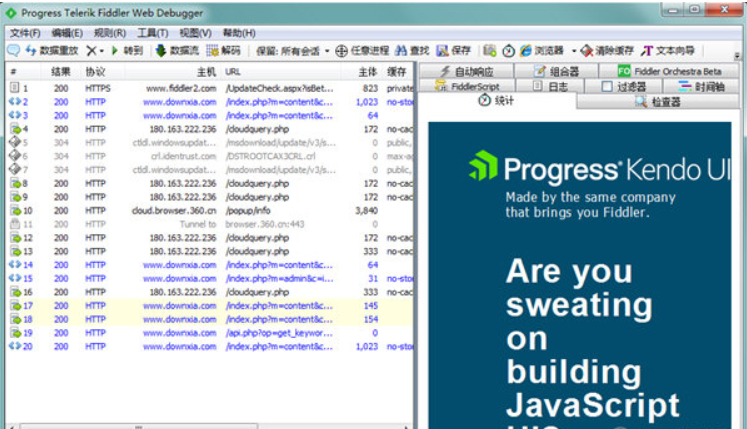Click the icon of session row 14
Image resolution: width=747 pixels, height=429 pixels.
[x=14, y=265]
